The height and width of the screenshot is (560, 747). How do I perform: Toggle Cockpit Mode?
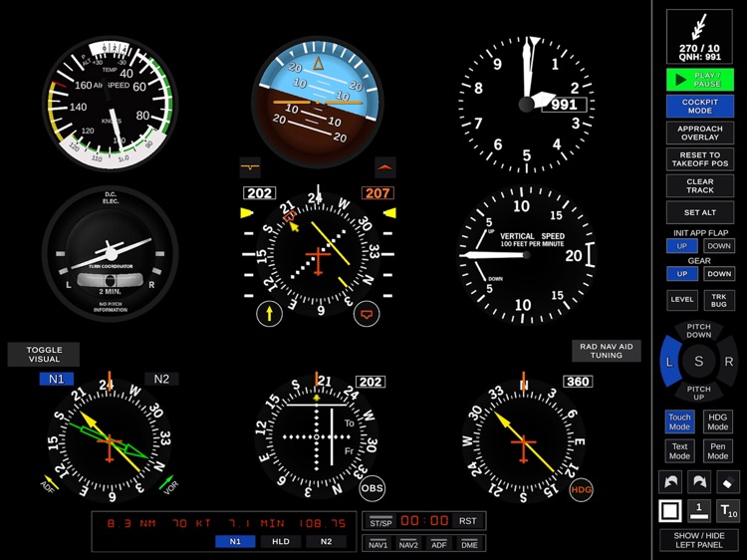click(x=700, y=106)
